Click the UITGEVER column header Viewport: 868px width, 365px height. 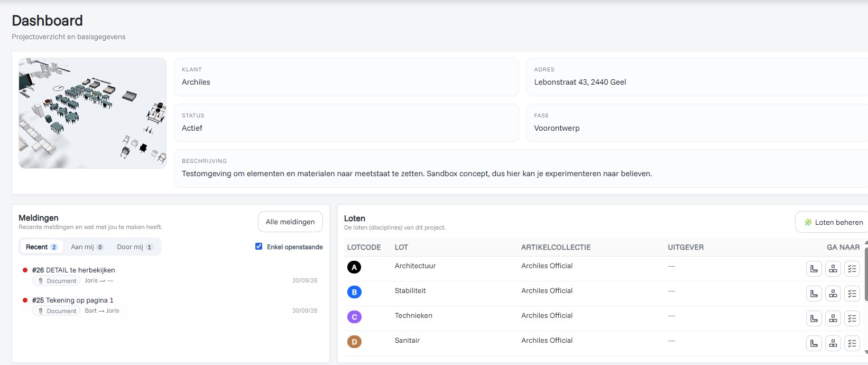(x=686, y=247)
